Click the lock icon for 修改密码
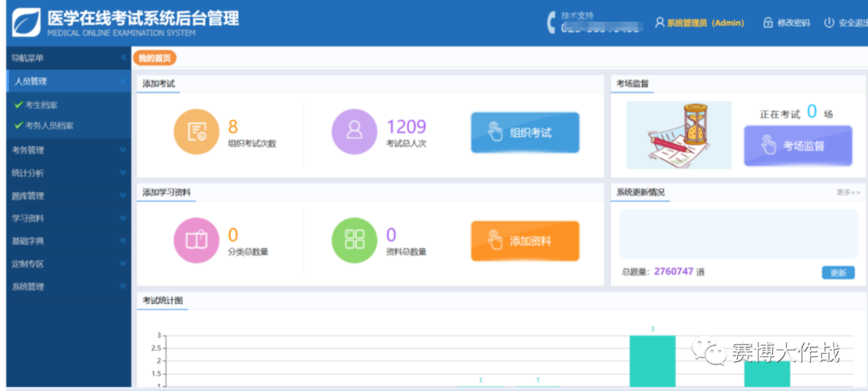This screenshot has height=391, width=868. coord(768,23)
